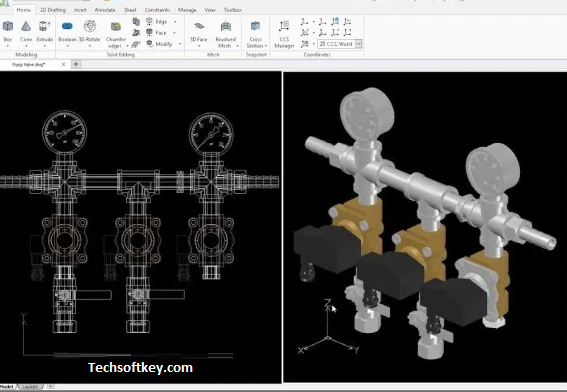
Task: Expand the Face dropdown menu
Action: (174, 33)
